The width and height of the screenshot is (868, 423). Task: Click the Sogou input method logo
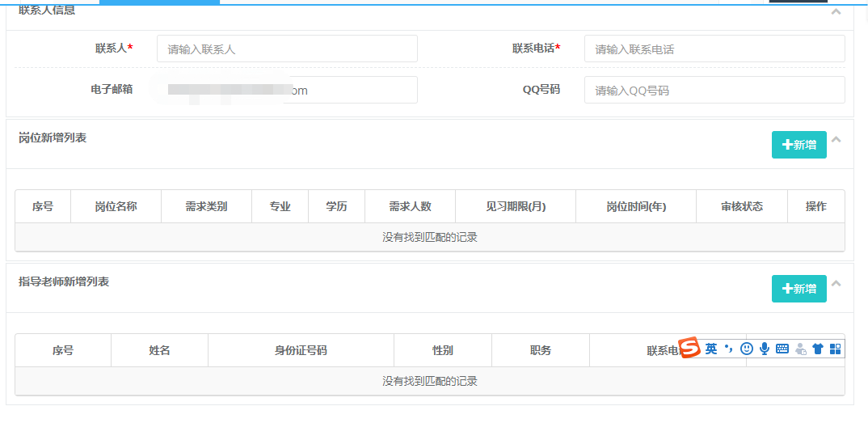tap(689, 349)
